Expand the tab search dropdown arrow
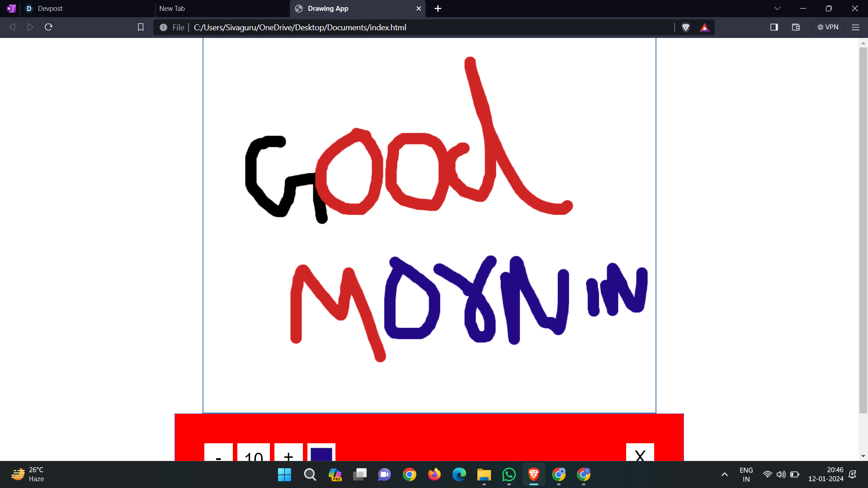Screen dimensions: 868x488 777,9
